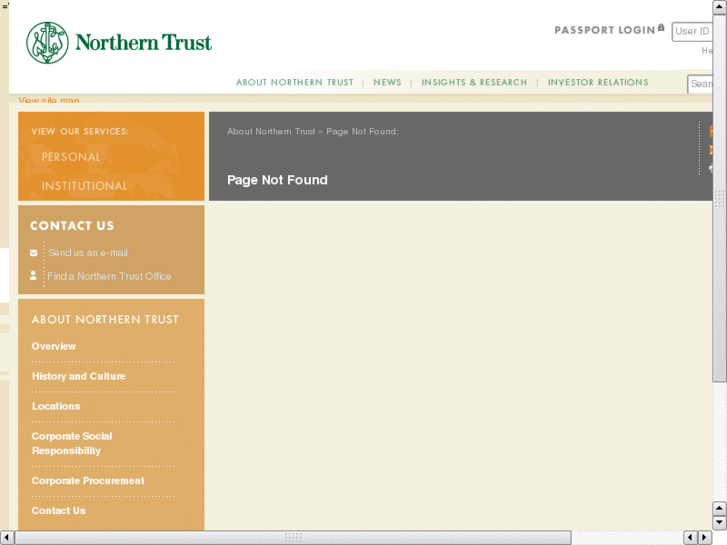Click the Contact Us panel heading

click(72, 226)
